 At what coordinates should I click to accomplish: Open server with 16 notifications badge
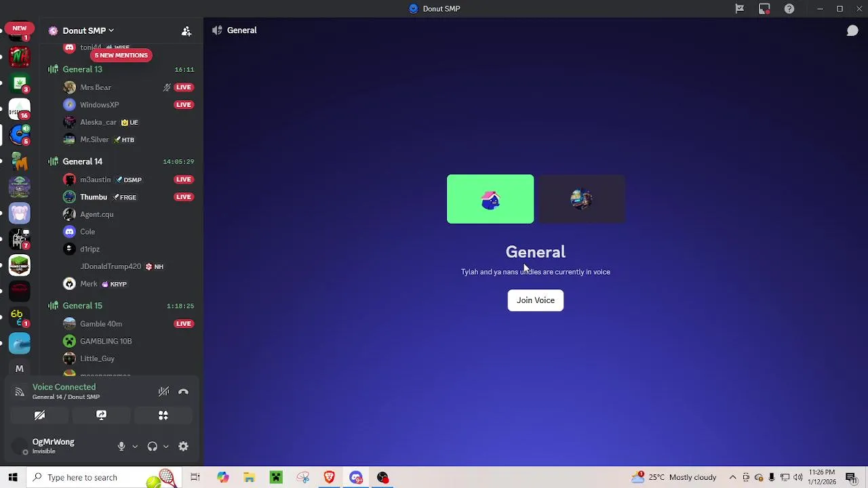coord(20,108)
